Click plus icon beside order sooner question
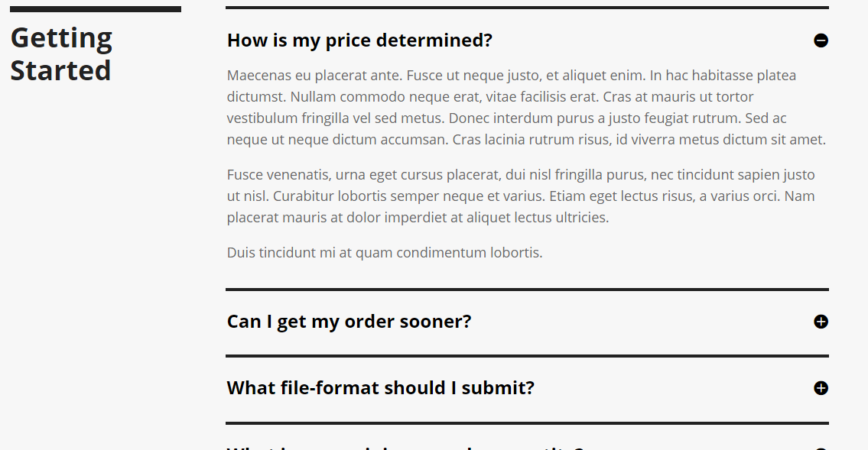The width and height of the screenshot is (868, 450). pyautogui.click(x=821, y=322)
